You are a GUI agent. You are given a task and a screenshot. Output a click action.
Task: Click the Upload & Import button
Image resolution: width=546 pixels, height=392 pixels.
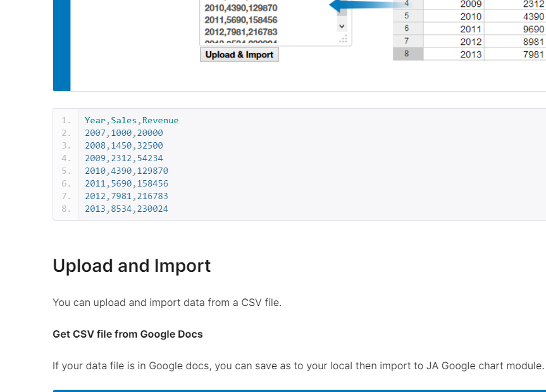pyautogui.click(x=239, y=55)
